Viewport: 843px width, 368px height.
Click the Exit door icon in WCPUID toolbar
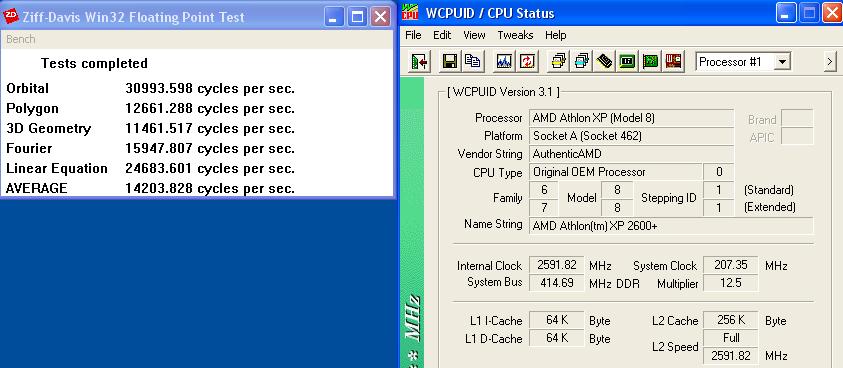419,62
